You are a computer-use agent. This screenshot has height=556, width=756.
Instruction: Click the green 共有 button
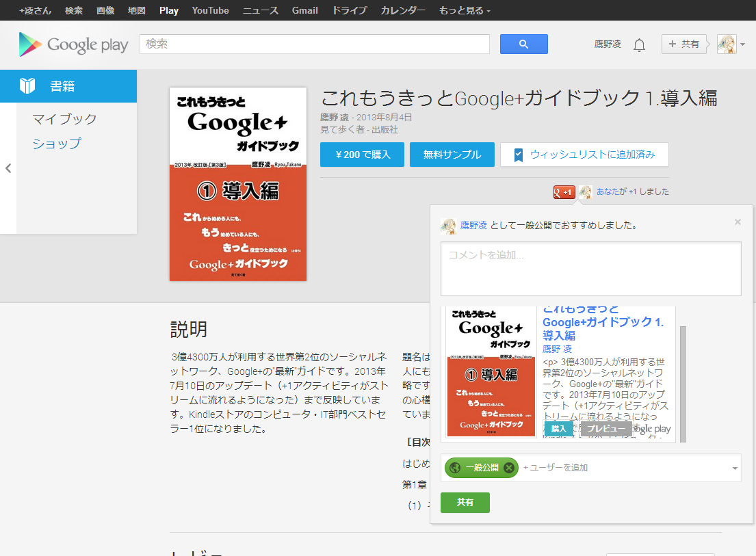tap(465, 503)
